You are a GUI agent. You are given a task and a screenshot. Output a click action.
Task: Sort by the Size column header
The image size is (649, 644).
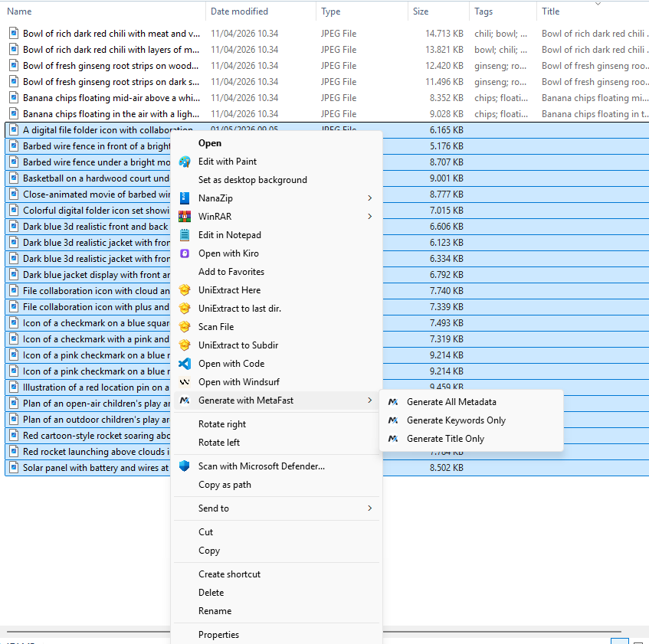(438, 11)
